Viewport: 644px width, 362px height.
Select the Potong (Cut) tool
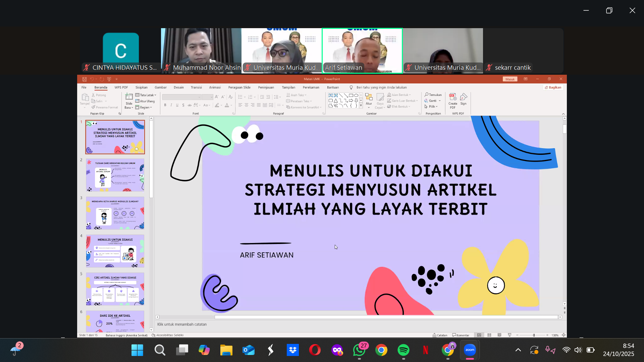(x=99, y=95)
